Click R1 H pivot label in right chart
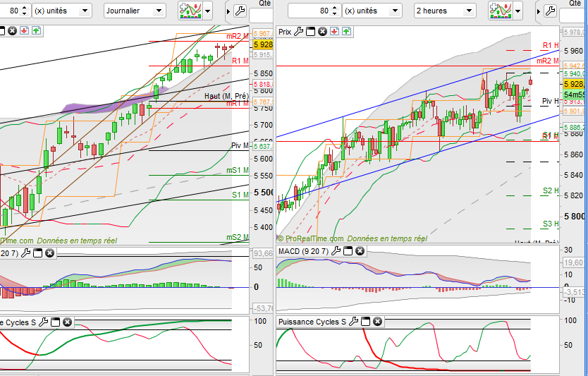Image resolution: width=588 pixels, height=376 pixels. click(x=551, y=46)
